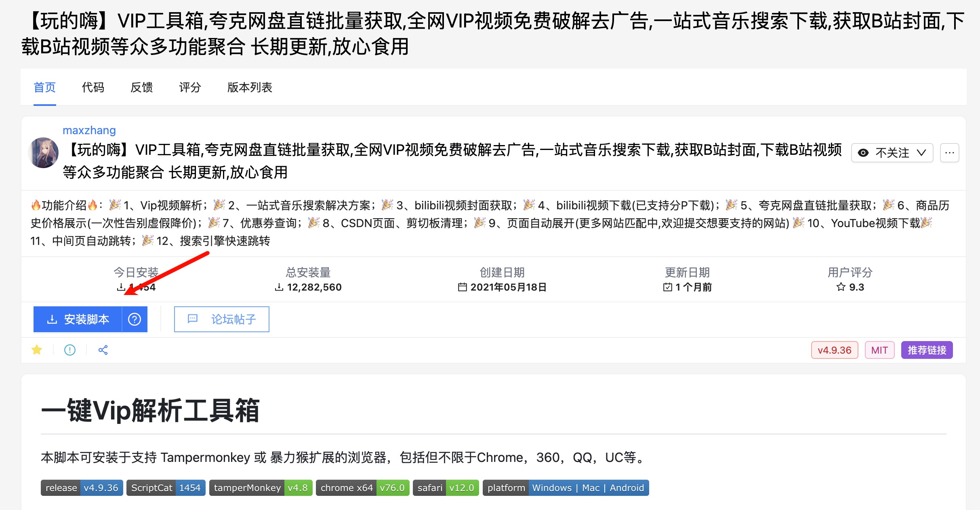Open maxzhang's author profile link

coord(88,130)
